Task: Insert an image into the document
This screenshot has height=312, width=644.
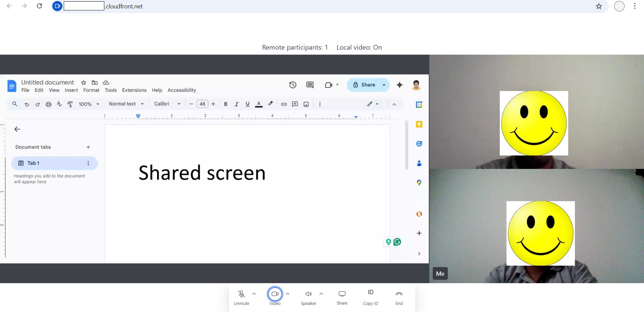Action: pos(306,104)
